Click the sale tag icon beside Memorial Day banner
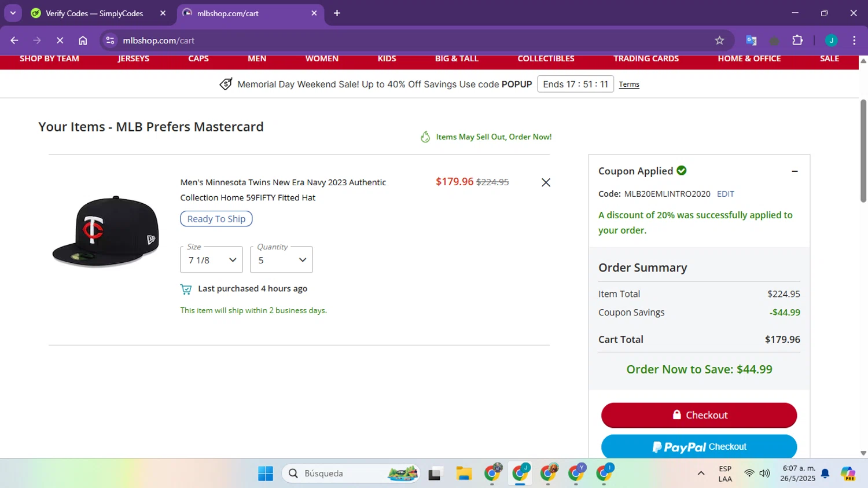This screenshot has width=868, height=488. tap(226, 84)
